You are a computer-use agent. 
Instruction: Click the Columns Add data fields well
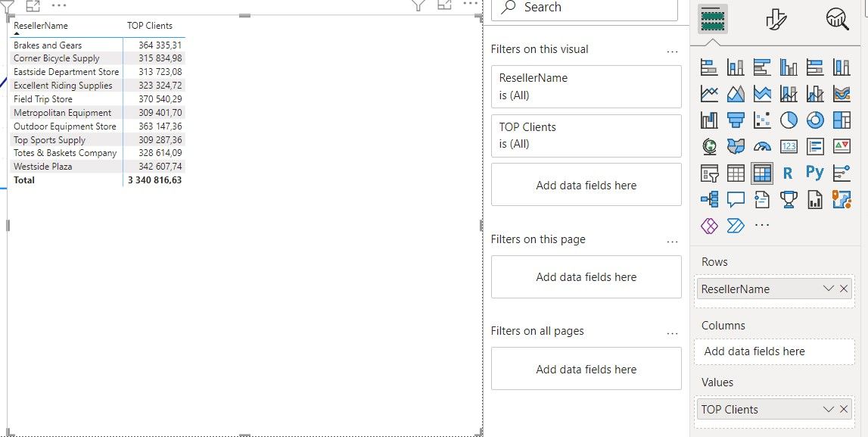click(774, 351)
